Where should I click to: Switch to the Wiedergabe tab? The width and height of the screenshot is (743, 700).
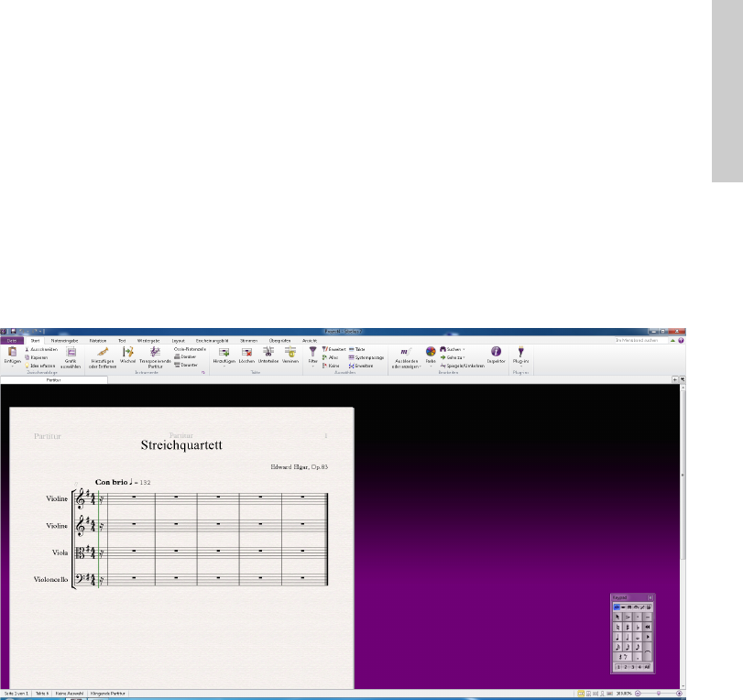click(148, 340)
